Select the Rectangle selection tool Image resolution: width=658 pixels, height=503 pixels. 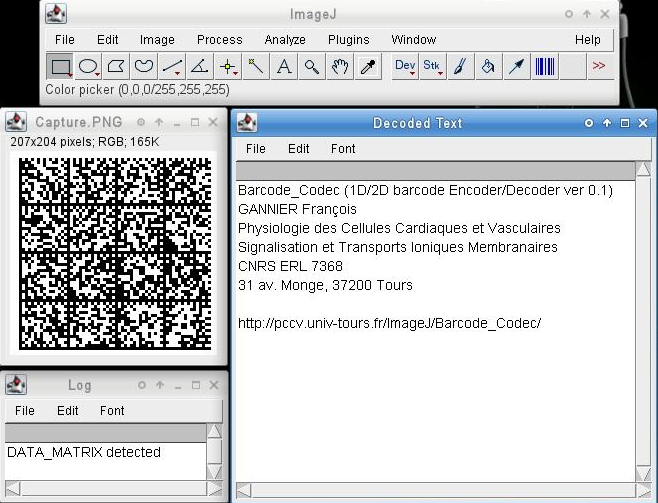[x=61, y=67]
